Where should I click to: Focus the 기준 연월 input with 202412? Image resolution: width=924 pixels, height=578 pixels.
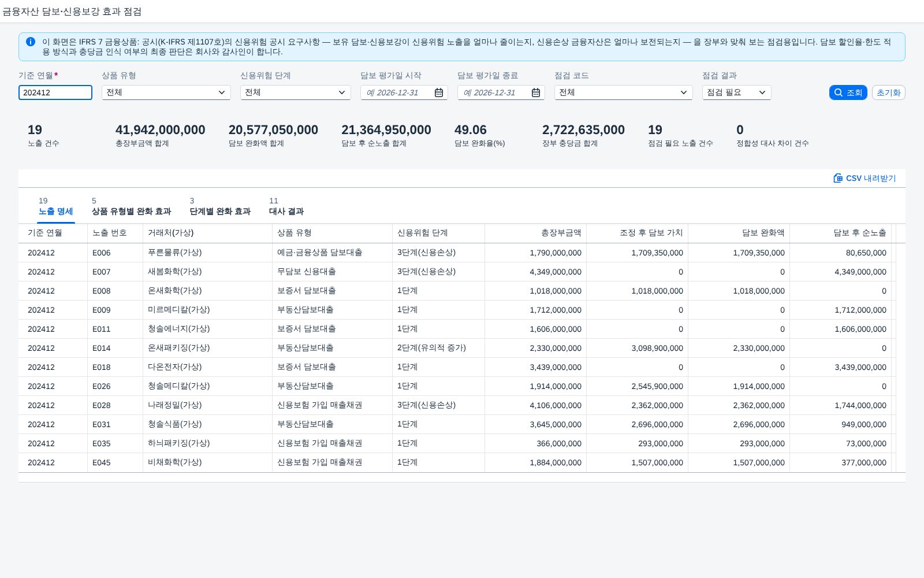[x=55, y=92]
